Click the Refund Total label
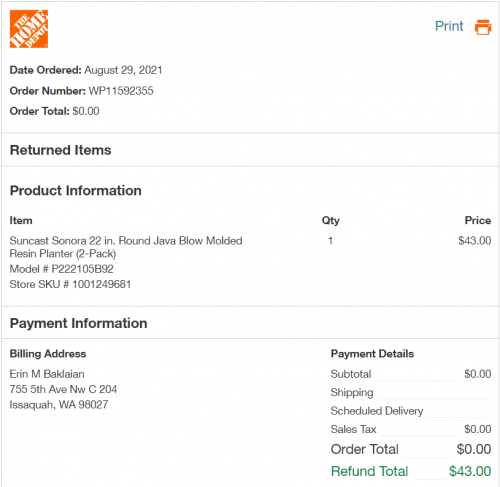Screen dimensions: 500x487 (x=369, y=471)
